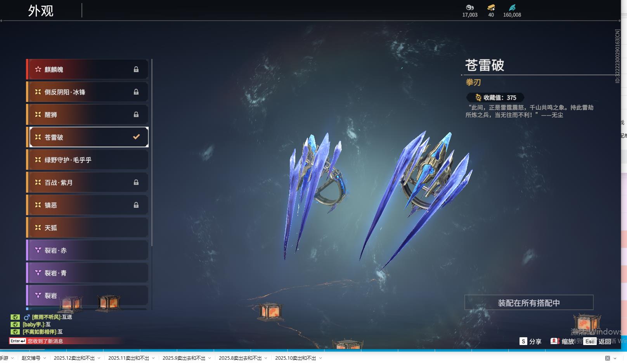Select the 绿野守护·毛乎乎 skin
Viewport: 627px width, 364px height.
87,160
